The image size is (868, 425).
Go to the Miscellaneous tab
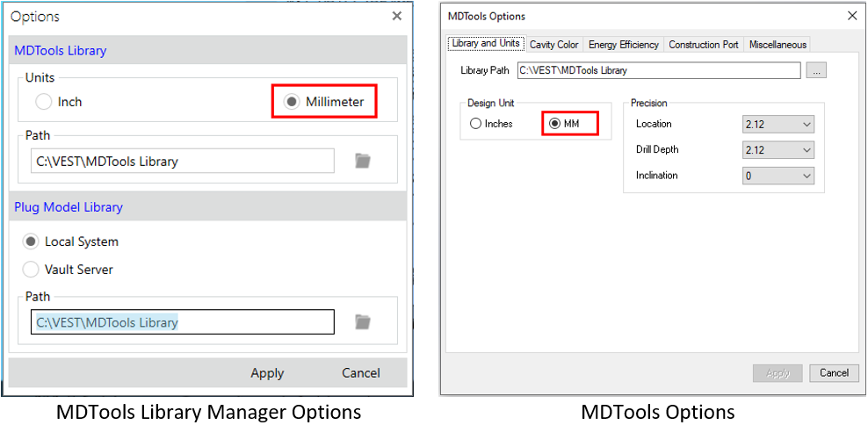pyautogui.click(x=778, y=45)
